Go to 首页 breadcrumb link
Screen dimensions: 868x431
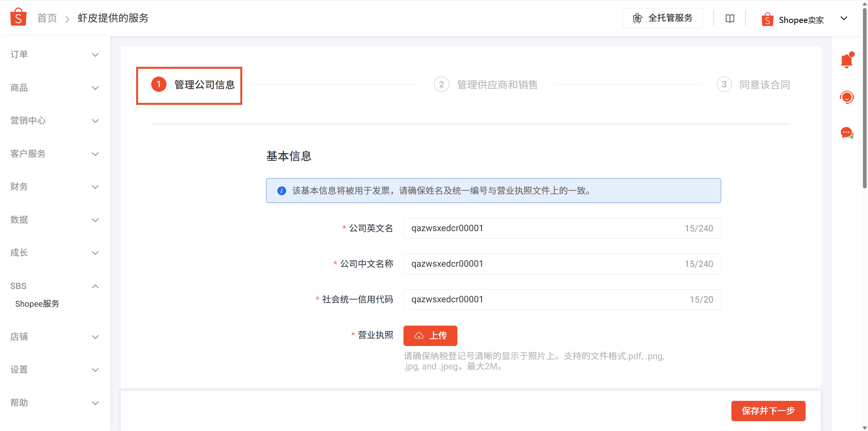[x=47, y=18]
